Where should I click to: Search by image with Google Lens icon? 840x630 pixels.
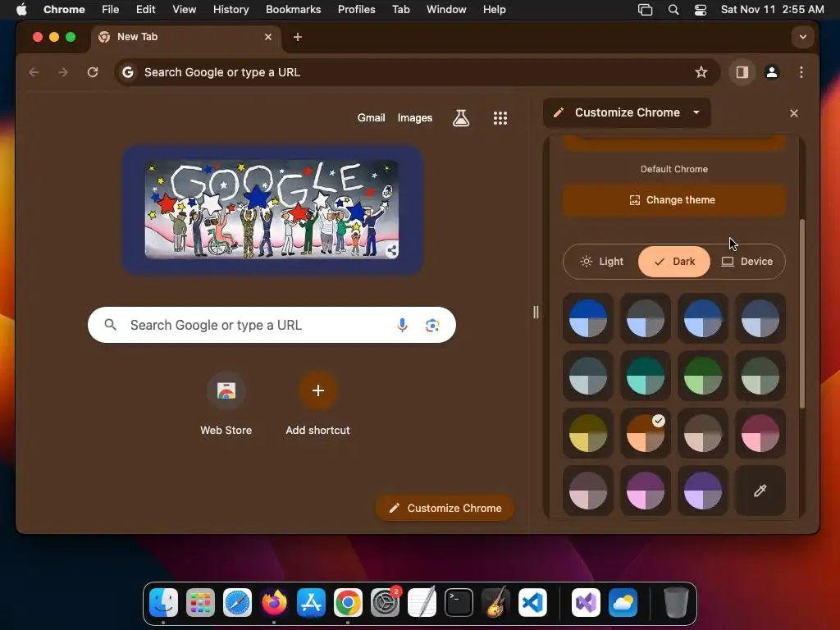coord(432,325)
